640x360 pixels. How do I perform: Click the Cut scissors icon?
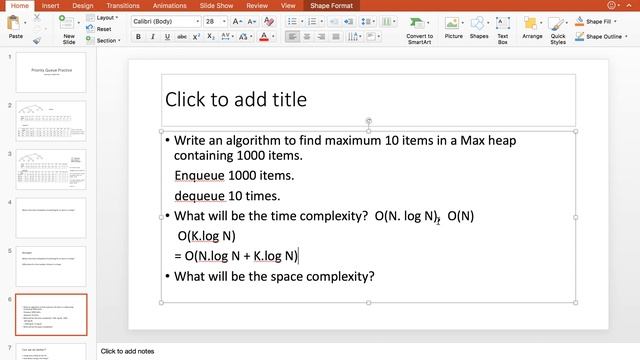[x=37, y=17]
